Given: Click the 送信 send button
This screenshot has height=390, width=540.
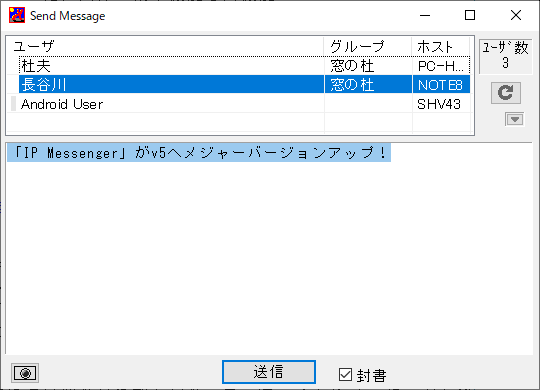Looking at the screenshot, I should [269, 372].
